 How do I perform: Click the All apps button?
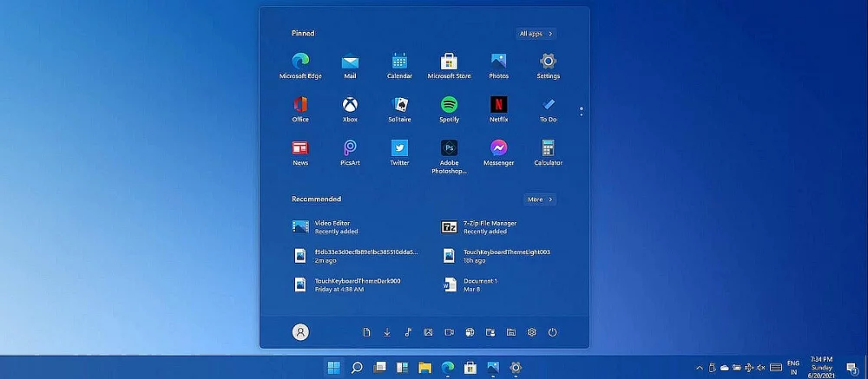tap(536, 34)
